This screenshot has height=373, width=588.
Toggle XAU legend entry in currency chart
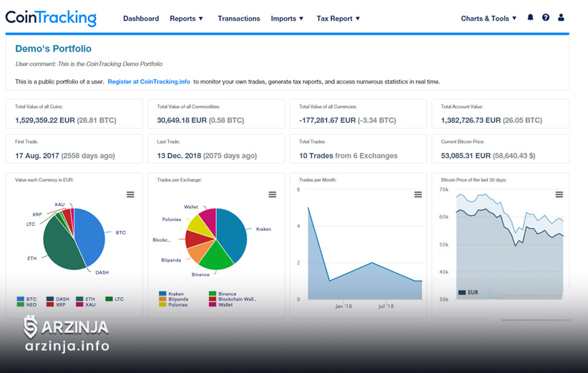pos(86,305)
